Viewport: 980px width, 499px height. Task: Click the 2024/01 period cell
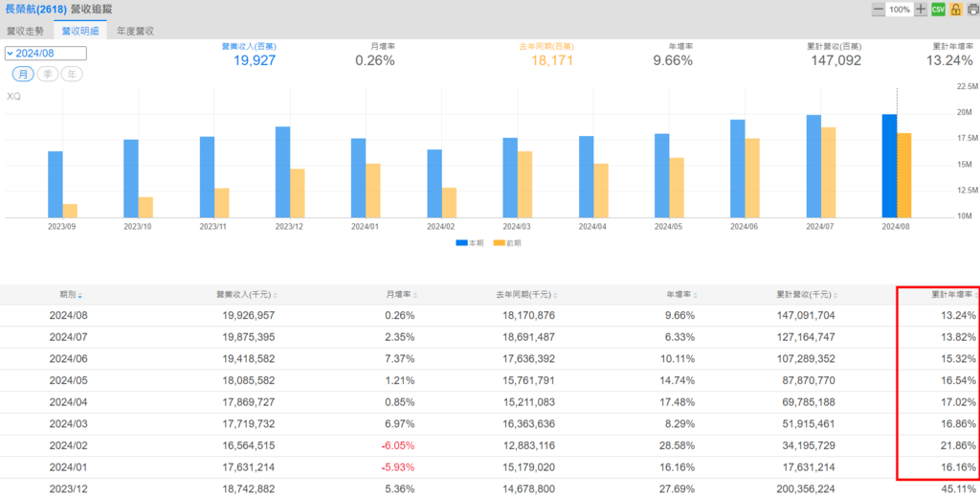tap(68, 467)
